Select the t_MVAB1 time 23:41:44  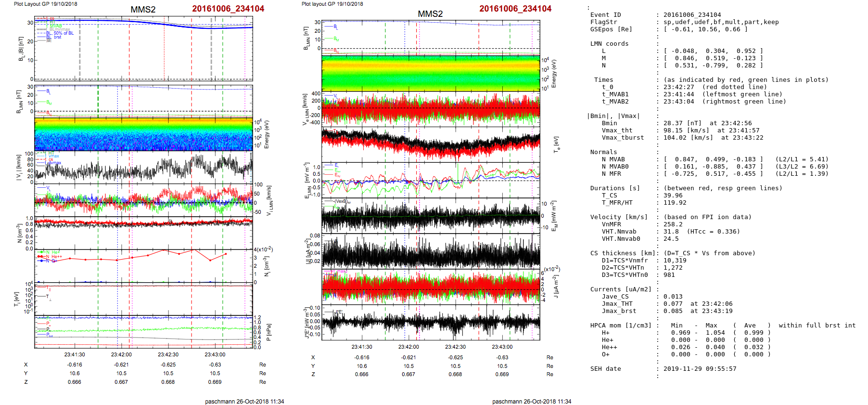[679, 94]
